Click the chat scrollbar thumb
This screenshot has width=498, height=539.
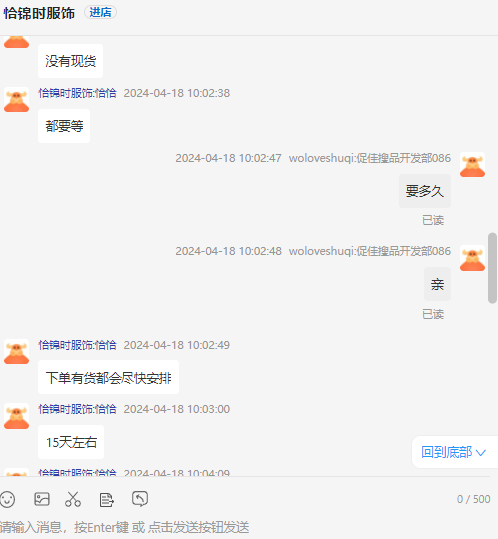[492, 268]
